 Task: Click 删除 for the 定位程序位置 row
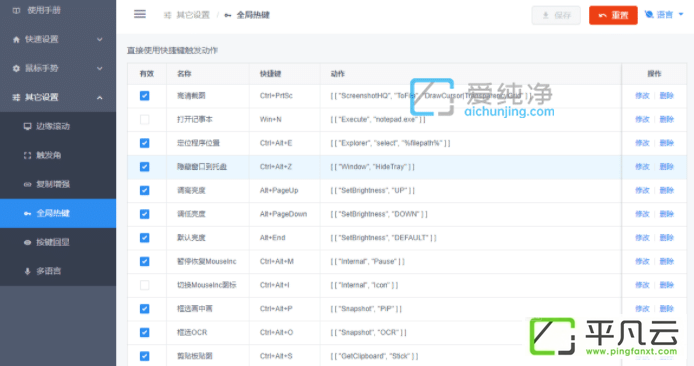pos(667,143)
